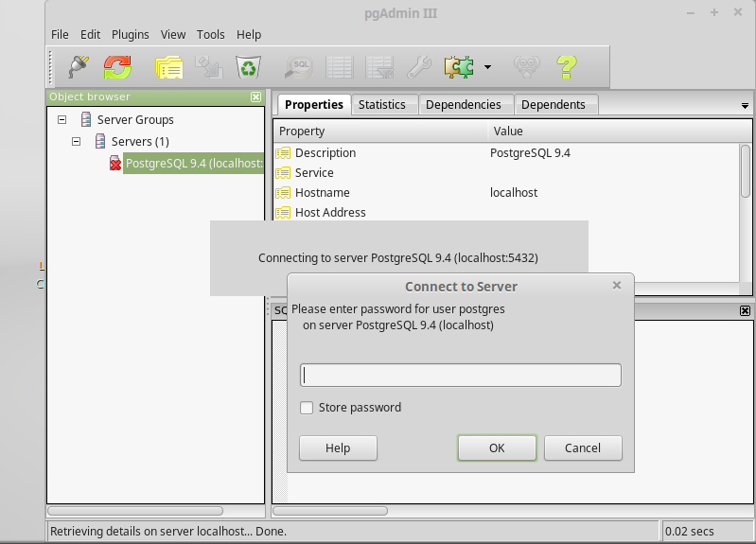
Task: Select PostgreSQL 9.4 server in Object browser
Action: coord(193,164)
